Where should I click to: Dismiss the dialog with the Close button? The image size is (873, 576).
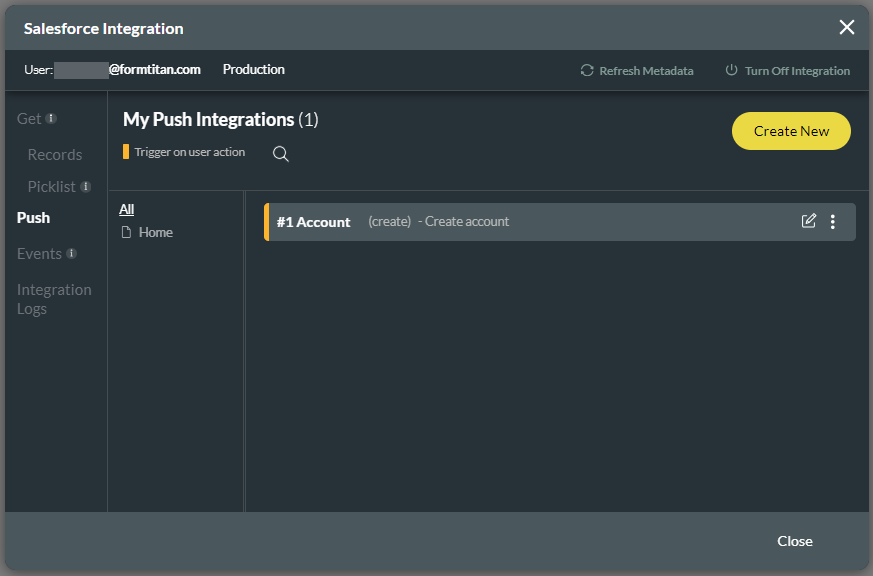pyautogui.click(x=795, y=540)
